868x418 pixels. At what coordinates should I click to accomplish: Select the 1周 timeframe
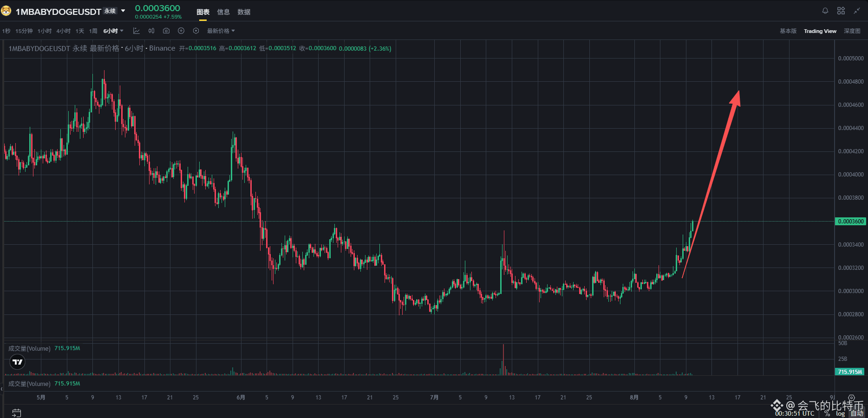pyautogui.click(x=93, y=31)
